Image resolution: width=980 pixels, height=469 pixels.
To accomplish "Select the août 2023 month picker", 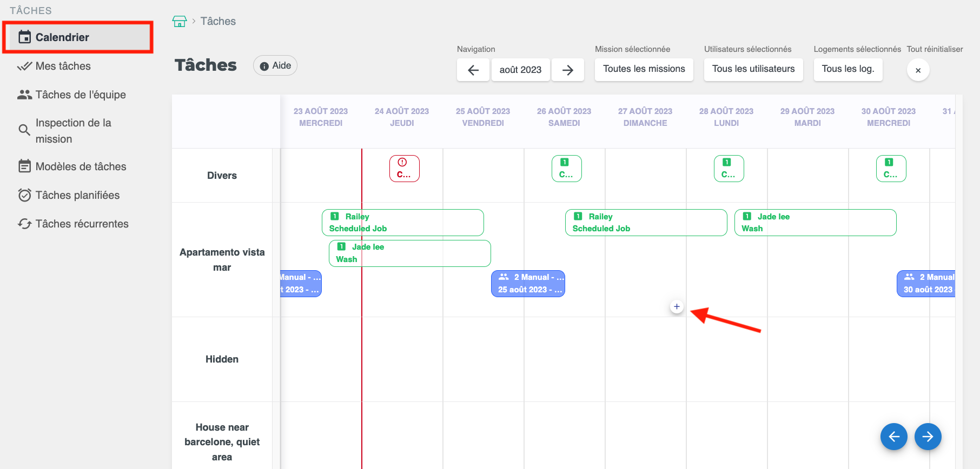I will 520,70.
